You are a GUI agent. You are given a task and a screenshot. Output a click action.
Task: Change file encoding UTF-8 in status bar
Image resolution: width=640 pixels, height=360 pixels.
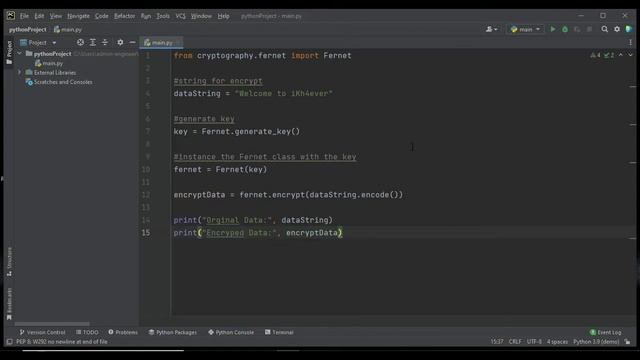(534, 342)
